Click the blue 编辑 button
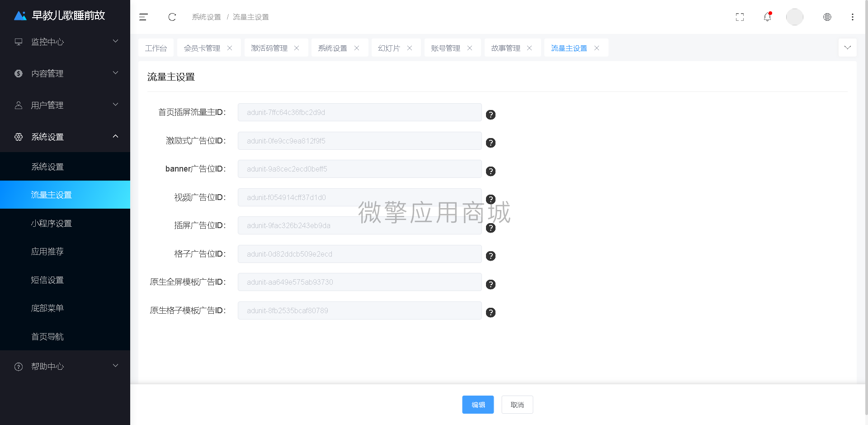 tap(478, 405)
